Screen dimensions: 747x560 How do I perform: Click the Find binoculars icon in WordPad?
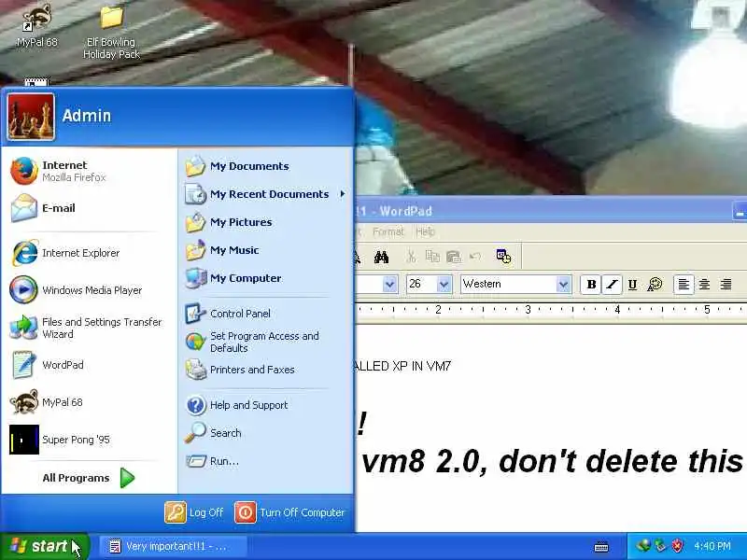tap(381, 258)
